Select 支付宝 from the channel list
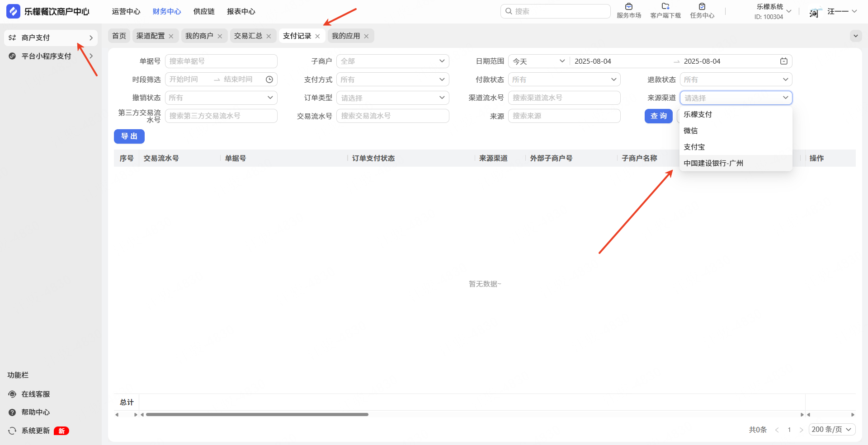 pos(736,147)
